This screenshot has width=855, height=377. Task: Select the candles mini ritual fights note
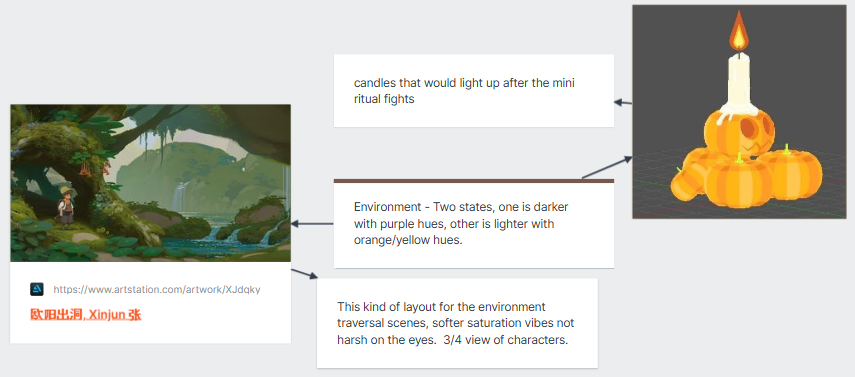click(473, 91)
